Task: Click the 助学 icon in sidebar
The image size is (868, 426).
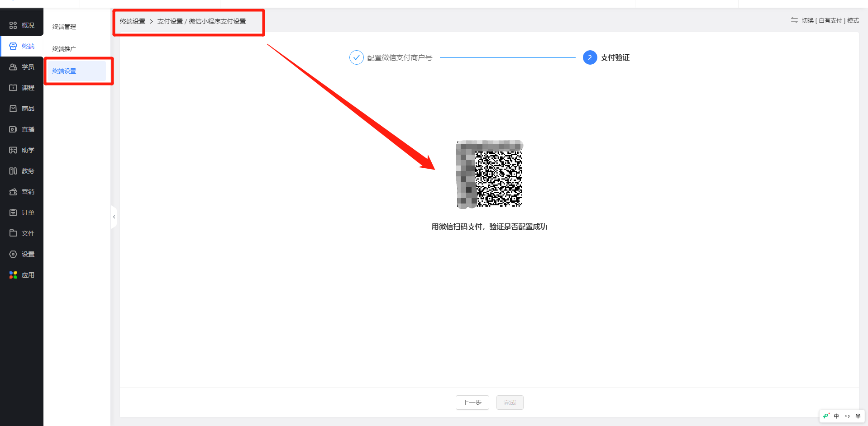Action: point(13,150)
